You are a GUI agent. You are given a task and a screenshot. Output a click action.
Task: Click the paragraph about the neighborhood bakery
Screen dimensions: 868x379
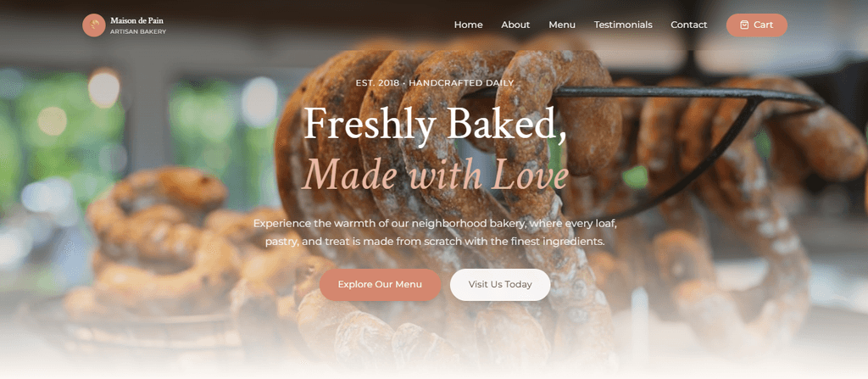tap(435, 232)
